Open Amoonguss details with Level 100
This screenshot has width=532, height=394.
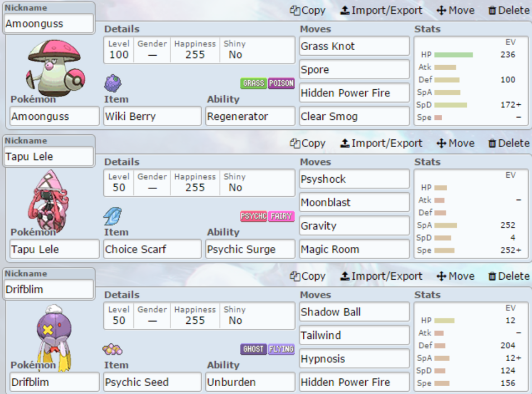point(199,50)
